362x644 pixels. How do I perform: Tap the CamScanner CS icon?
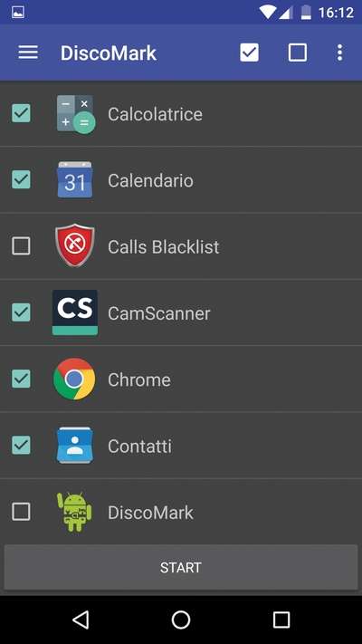pos(75,312)
